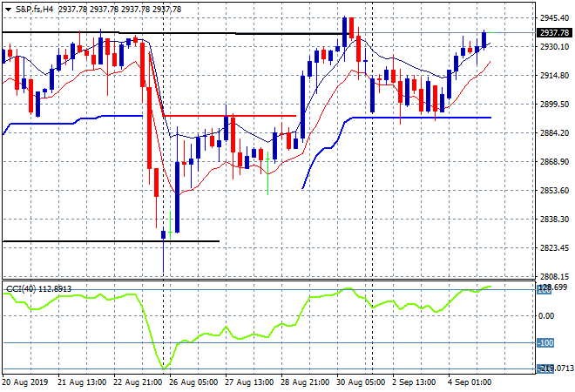Image resolution: width=575 pixels, height=392 pixels.
Task: Click the 30 Aug 05:00 time label
Action: [x=361, y=382]
